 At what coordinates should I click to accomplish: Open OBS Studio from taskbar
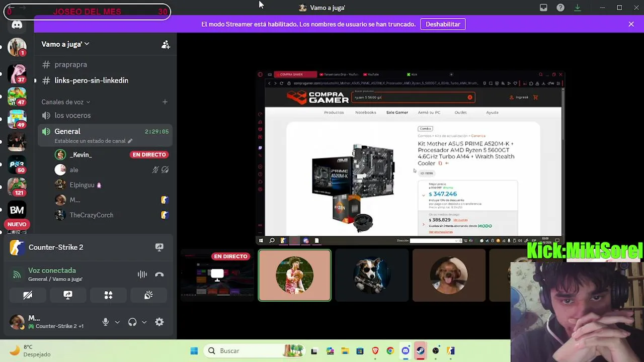(x=436, y=351)
